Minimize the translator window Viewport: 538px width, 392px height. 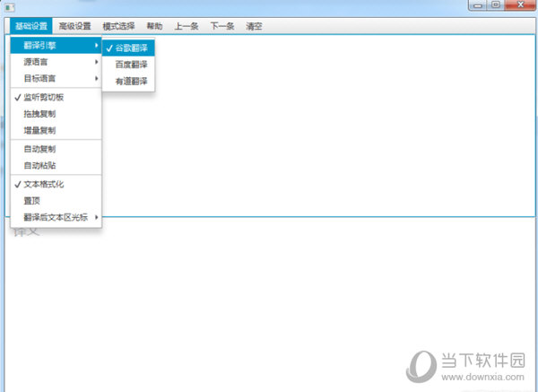tap(478, 5)
